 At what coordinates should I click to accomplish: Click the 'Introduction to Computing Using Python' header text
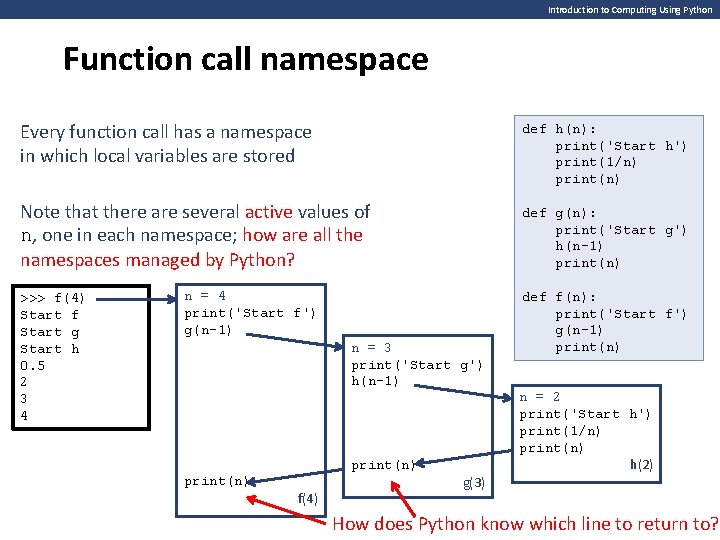pos(630,10)
